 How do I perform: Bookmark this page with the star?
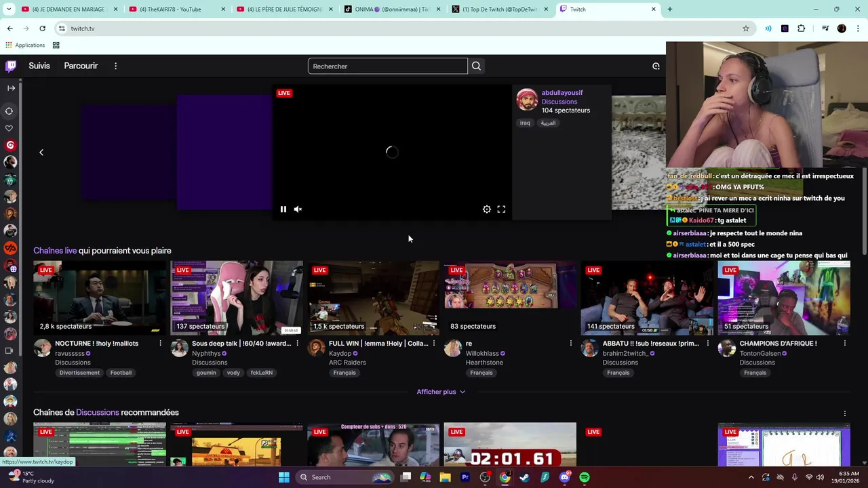(x=746, y=28)
